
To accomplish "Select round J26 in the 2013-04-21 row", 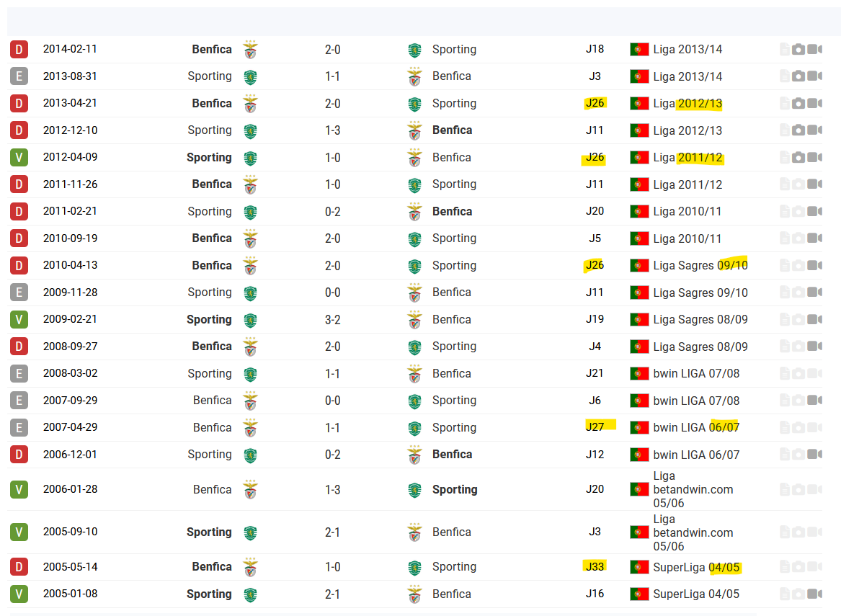I will tap(595, 103).
